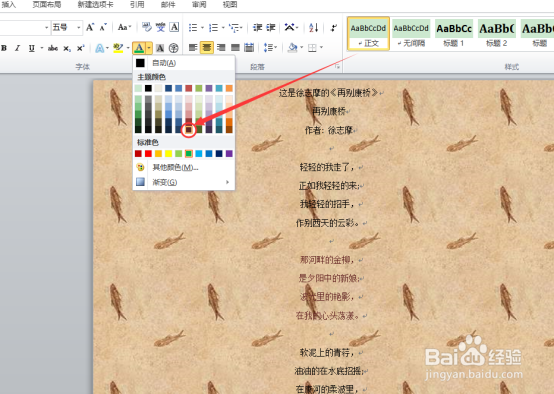554x394 pixels.
Task: Pick yellow standard color swatch
Action: (169, 153)
